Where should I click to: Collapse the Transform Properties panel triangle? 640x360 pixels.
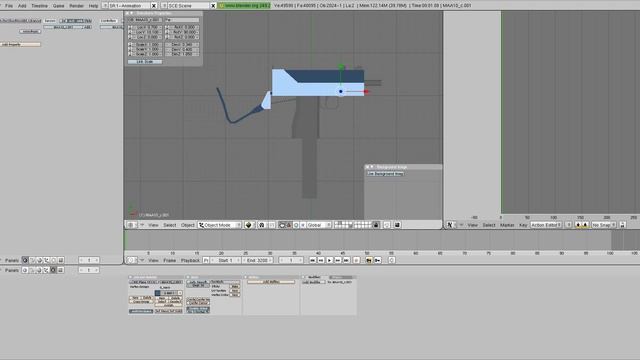[x=132, y=13]
